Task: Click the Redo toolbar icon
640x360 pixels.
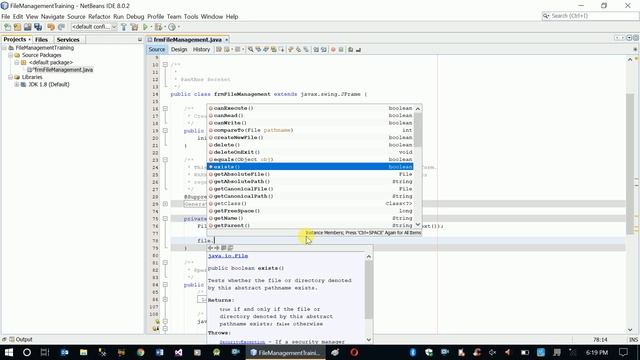Action: coord(61,27)
